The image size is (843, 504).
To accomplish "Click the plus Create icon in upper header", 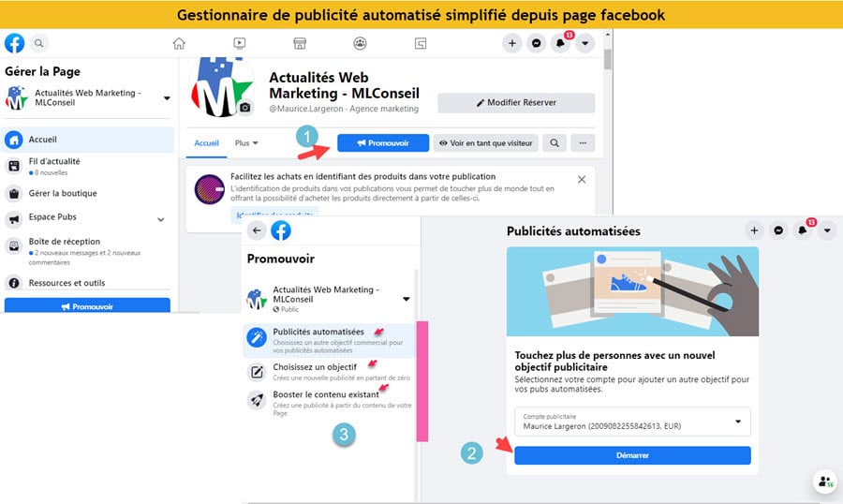I will 511,43.
